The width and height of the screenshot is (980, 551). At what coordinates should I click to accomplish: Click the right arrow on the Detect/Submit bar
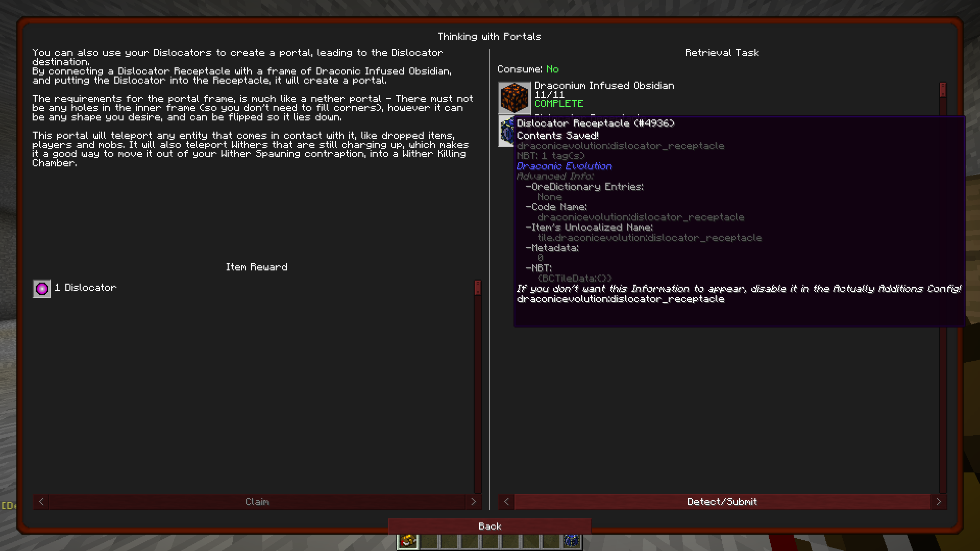(940, 502)
